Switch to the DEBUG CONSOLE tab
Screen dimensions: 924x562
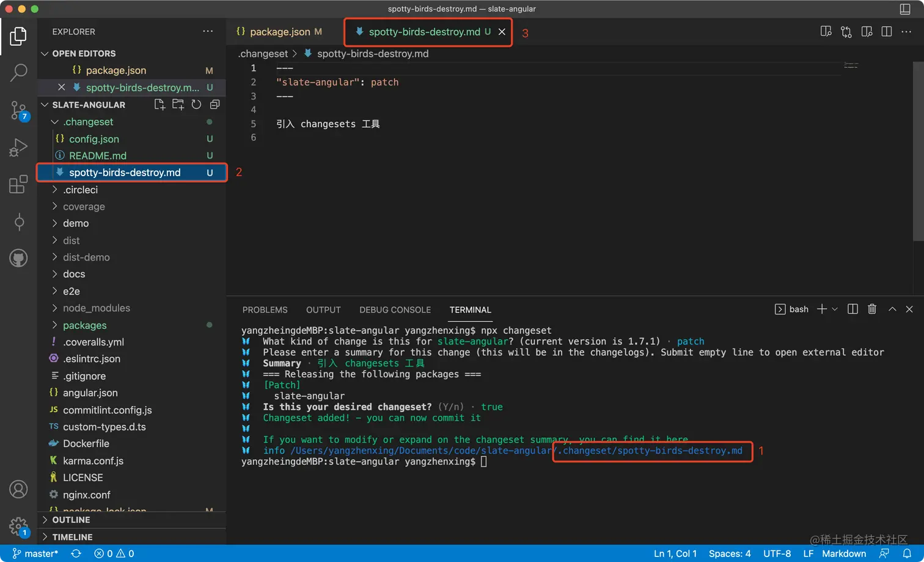[395, 310]
